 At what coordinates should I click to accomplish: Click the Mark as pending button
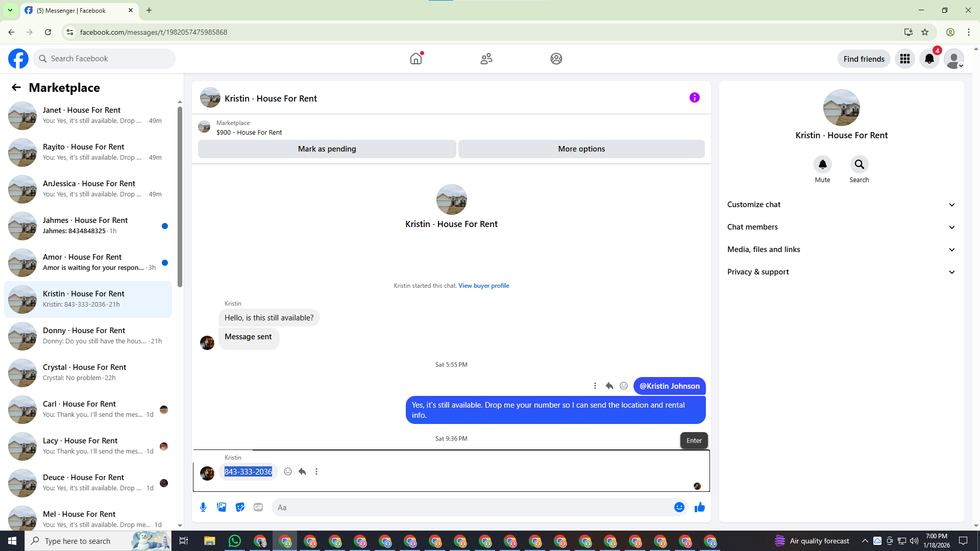click(x=327, y=149)
